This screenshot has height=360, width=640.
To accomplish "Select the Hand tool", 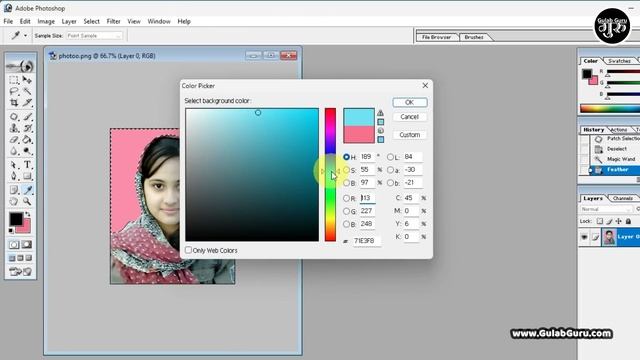I will 14,201.
